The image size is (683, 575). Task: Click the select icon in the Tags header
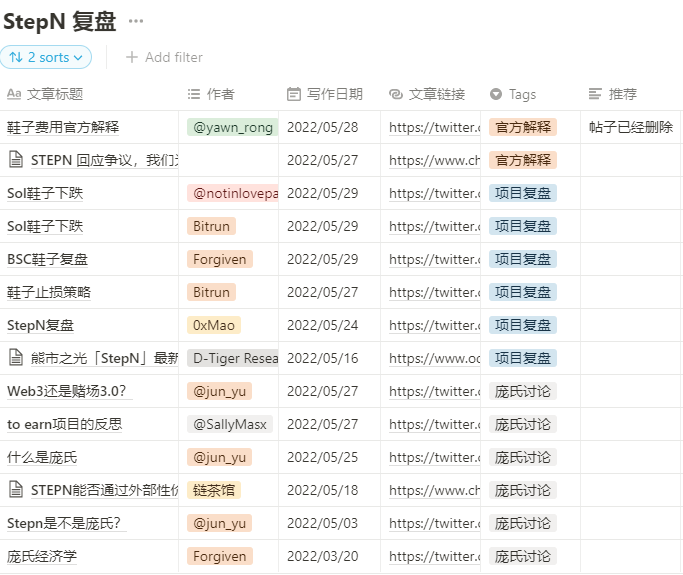click(x=496, y=94)
